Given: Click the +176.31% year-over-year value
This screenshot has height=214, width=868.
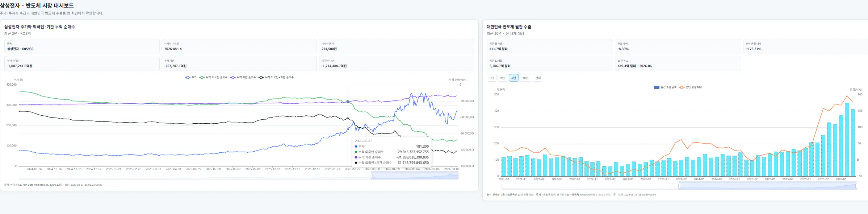Looking at the screenshot, I should coord(754,49).
